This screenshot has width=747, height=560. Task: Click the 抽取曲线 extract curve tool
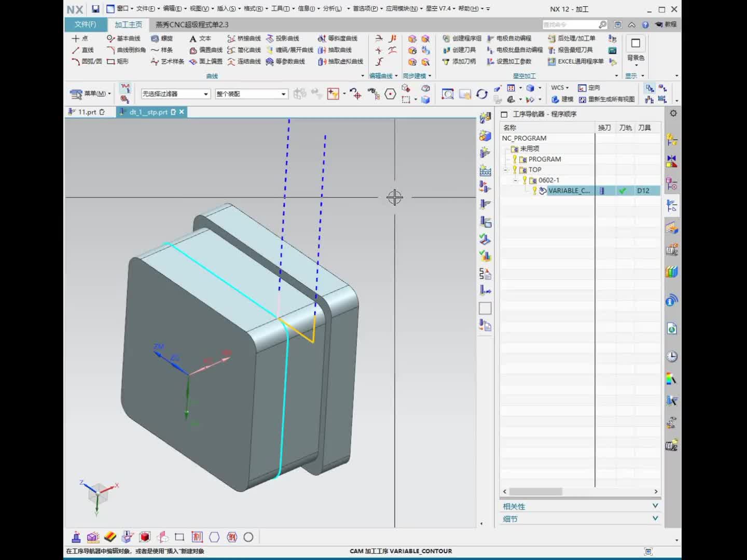[x=335, y=50]
